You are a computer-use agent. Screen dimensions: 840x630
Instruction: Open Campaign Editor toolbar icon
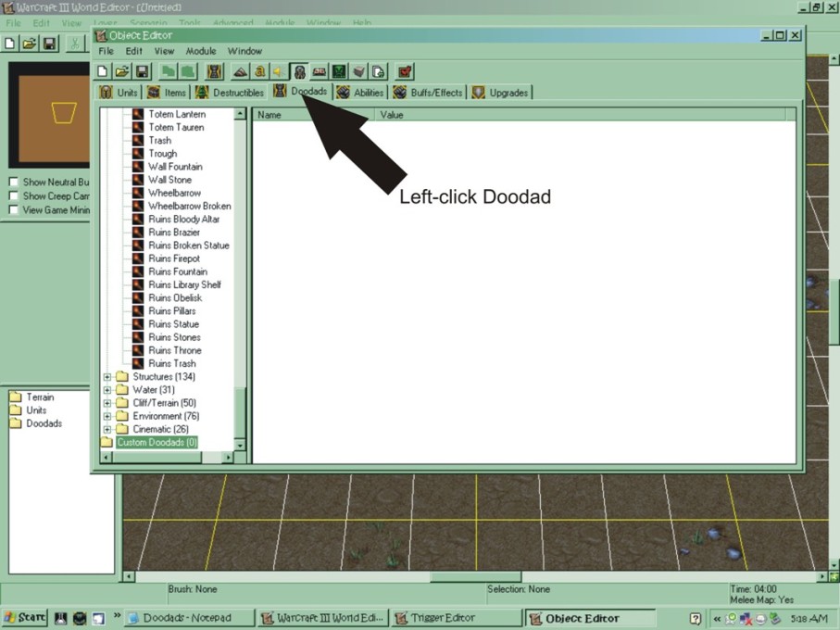coord(320,71)
